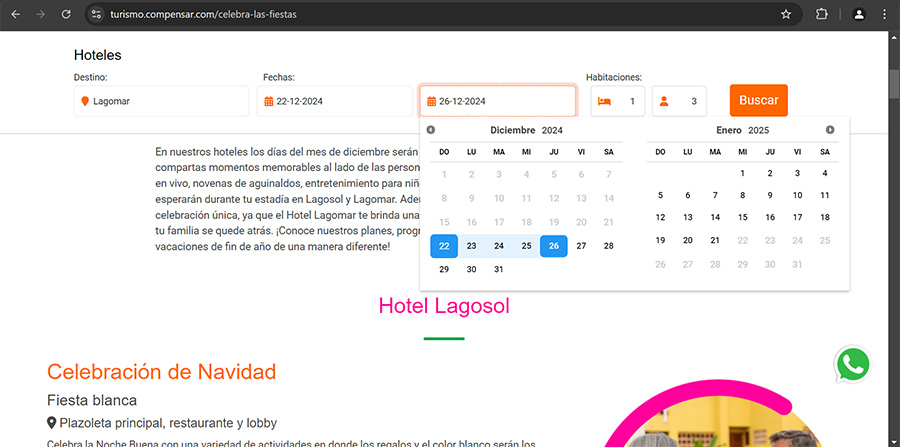Open the Chrome three-dot menu
Image resolution: width=900 pixels, height=447 pixels.
(884, 14)
